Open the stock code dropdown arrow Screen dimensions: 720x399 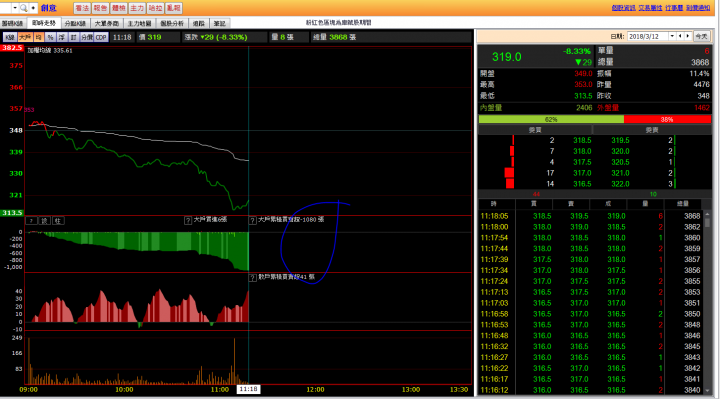(x=15, y=8)
